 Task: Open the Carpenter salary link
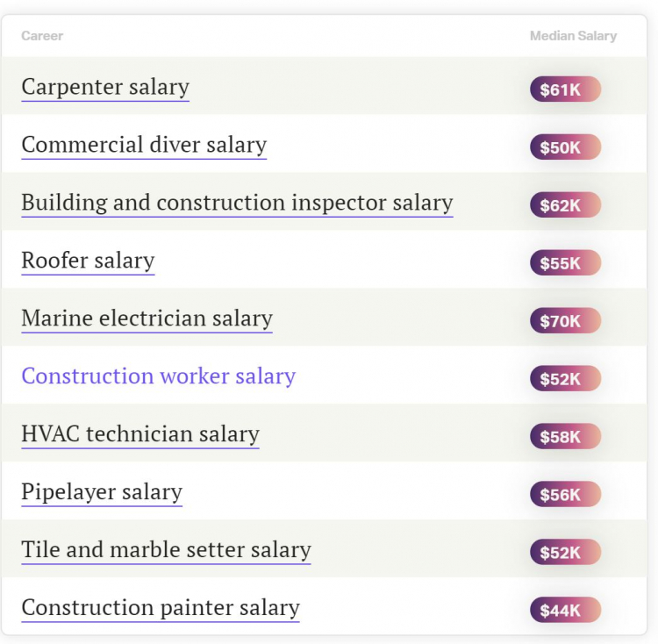tap(105, 87)
